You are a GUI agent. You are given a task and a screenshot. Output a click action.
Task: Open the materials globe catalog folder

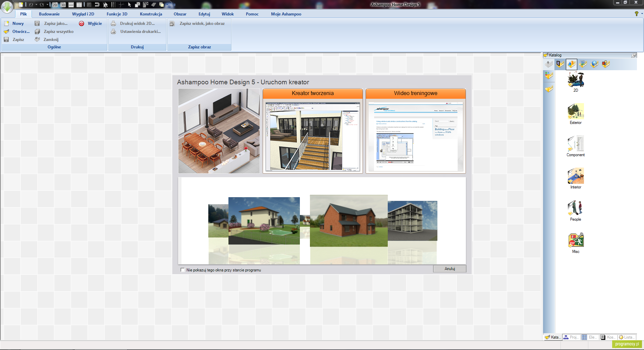[x=594, y=64]
